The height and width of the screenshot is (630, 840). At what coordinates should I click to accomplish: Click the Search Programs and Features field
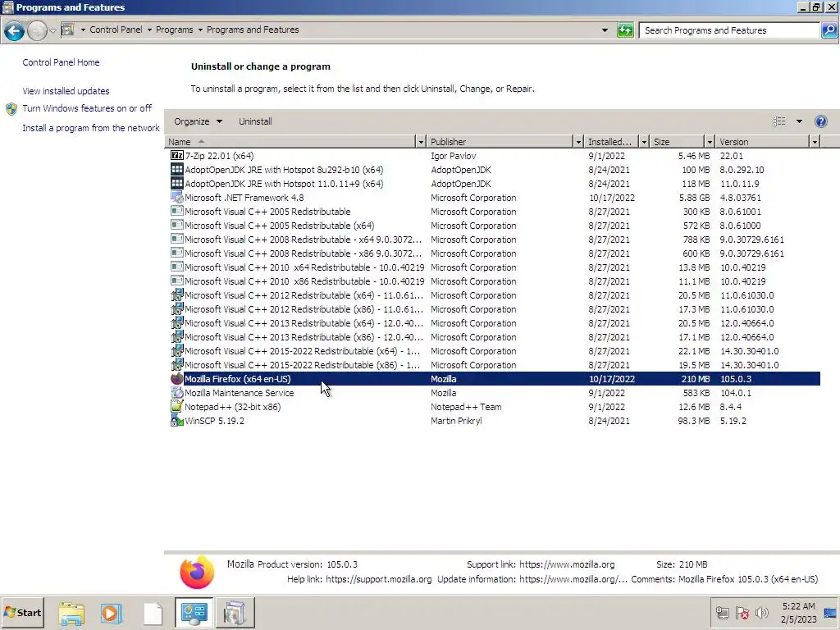click(x=729, y=30)
